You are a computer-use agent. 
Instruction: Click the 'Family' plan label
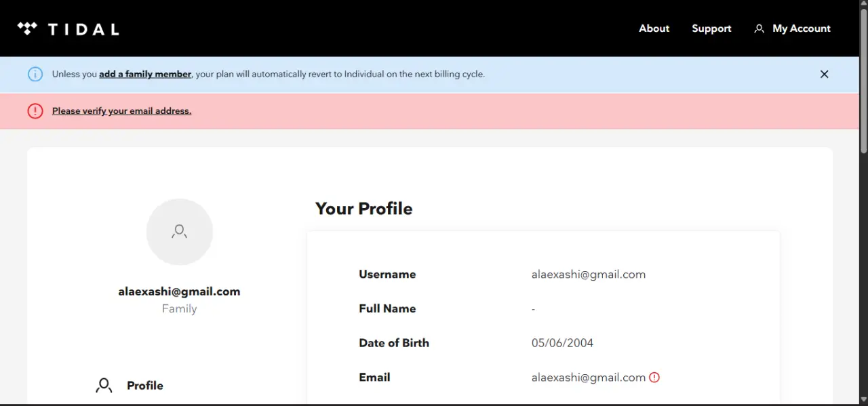pos(179,308)
